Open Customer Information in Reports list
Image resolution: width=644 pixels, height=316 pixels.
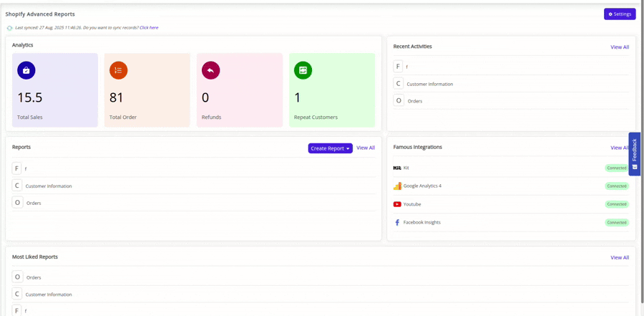point(49,186)
